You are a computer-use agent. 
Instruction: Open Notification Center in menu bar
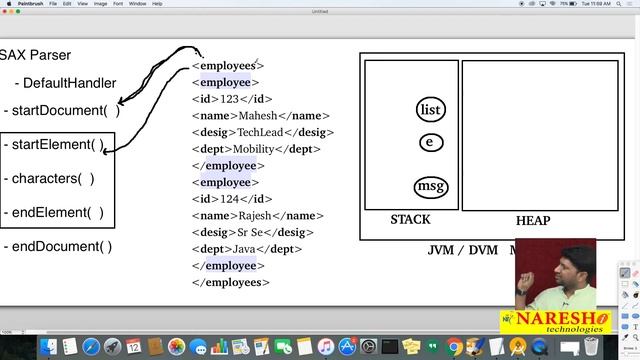tap(630, 4)
